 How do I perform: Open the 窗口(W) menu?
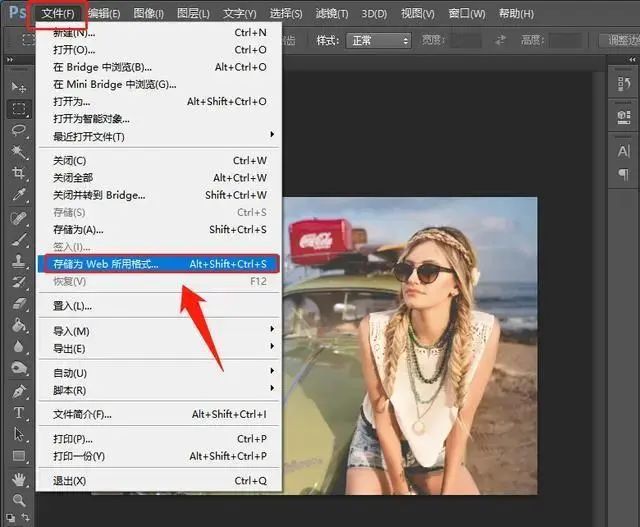[467, 13]
